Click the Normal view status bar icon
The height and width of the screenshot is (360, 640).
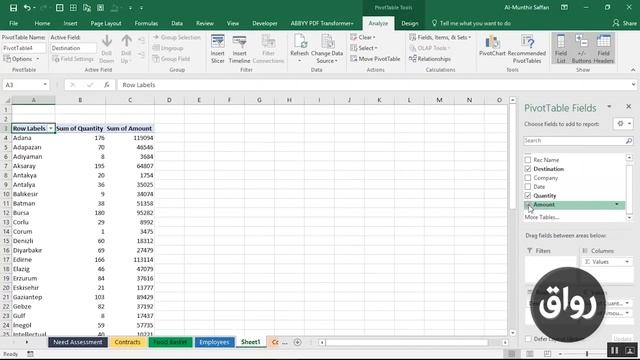point(511,353)
